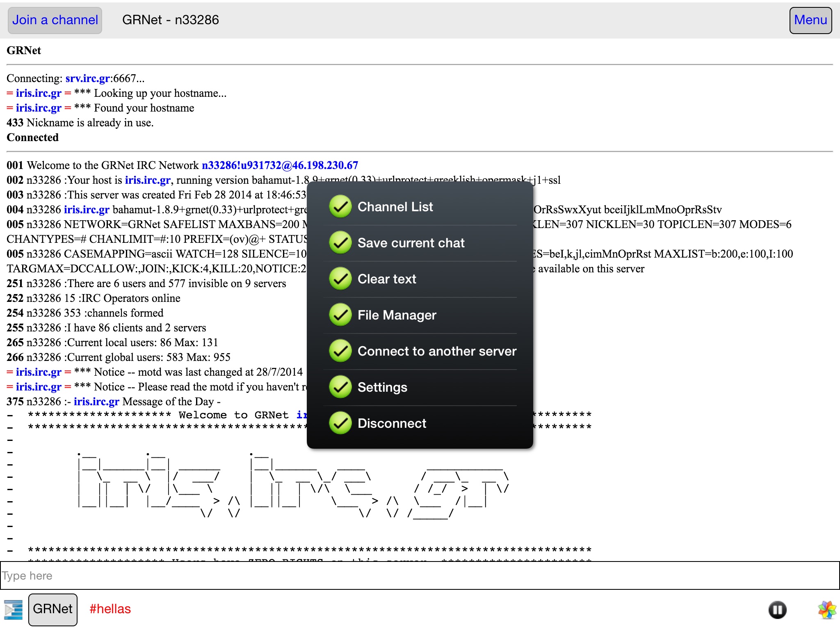Select Clear text in the popup menu
This screenshot has width=840, height=630.
click(386, 279)
